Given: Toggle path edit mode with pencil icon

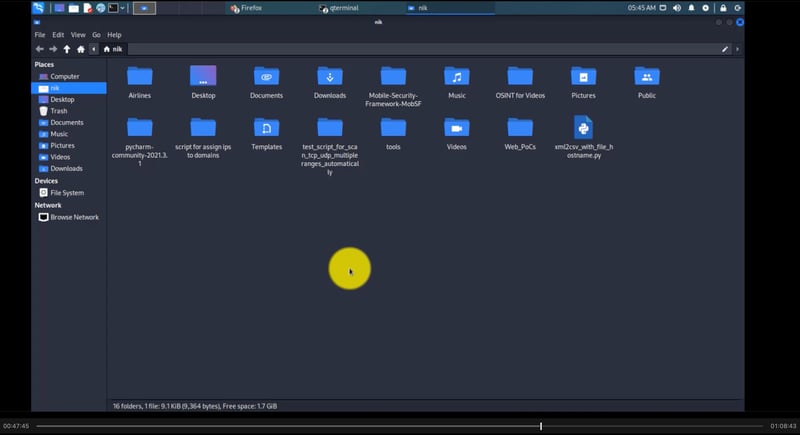Looking at the screenshot, I should click(724, 49).
